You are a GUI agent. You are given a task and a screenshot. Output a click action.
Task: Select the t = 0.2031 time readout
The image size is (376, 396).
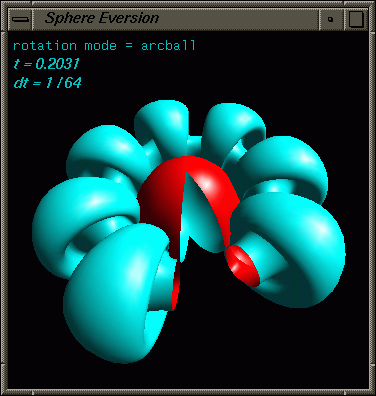(x=46, y=64)
